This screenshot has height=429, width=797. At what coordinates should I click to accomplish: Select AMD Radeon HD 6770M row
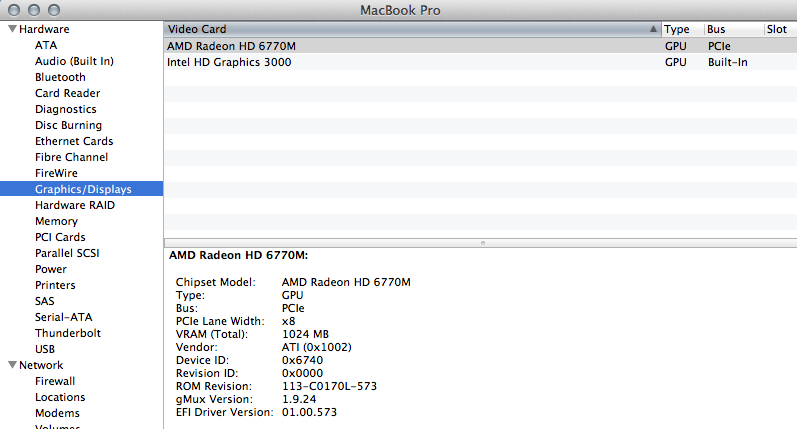(480, 46)
